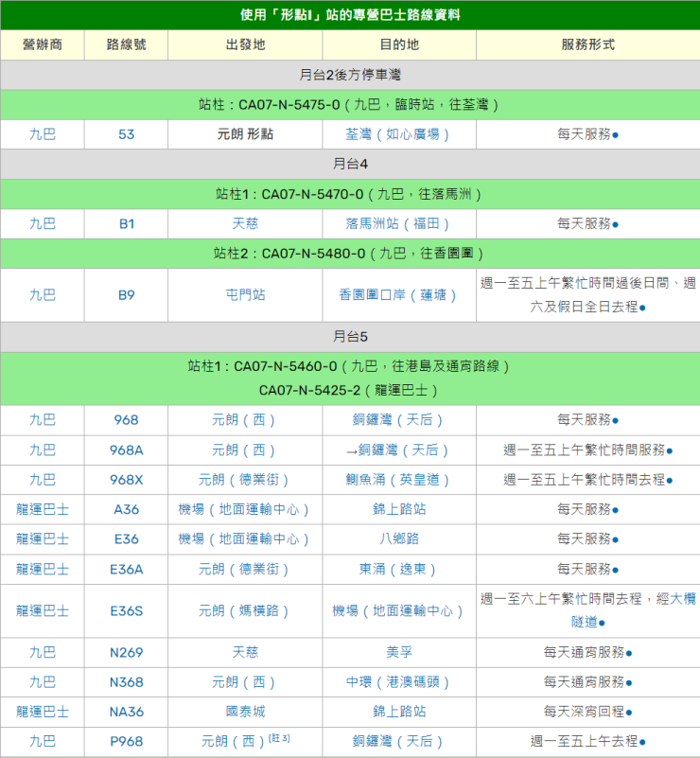Image resolution: width=700 pixels, height=758 pixels.
Task: Select 路線號 column header
Action: 126,44
